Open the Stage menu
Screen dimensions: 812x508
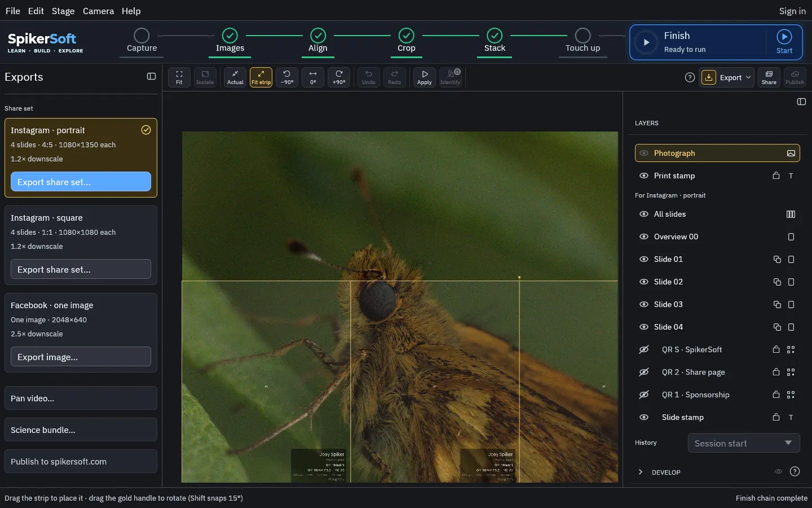coord(63,11)
